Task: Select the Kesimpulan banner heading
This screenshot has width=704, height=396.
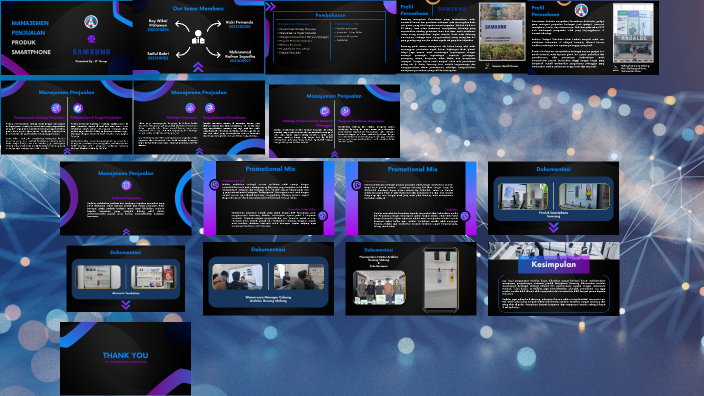Action: (x=554, y=264)
